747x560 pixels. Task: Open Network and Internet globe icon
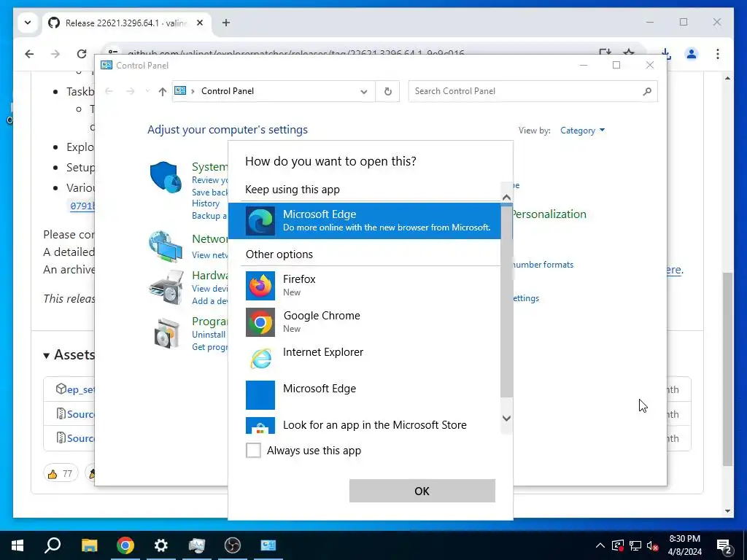[166, 246]
